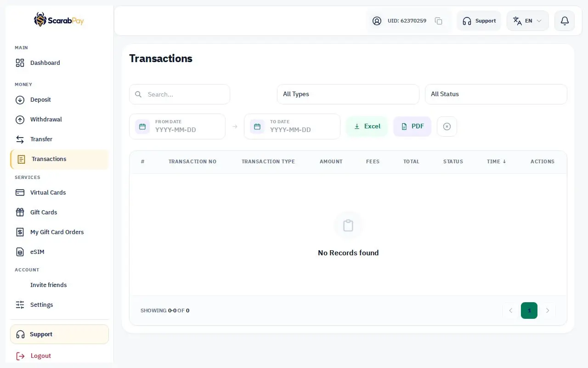The height and width of the screenshot is (368, 588).
Task: Click the copy UID icon
Action: [439, 21]
